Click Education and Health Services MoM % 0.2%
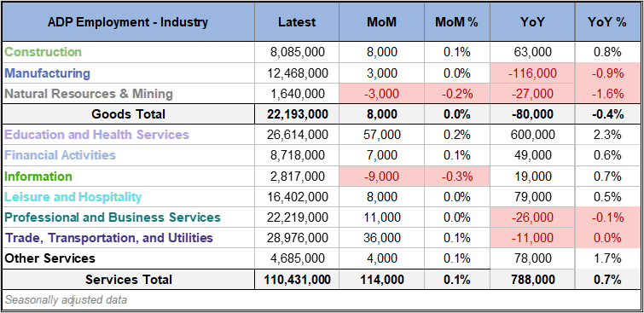Image resolution: width=644 pixels, height=313 pixels. [x=457, y=135]
